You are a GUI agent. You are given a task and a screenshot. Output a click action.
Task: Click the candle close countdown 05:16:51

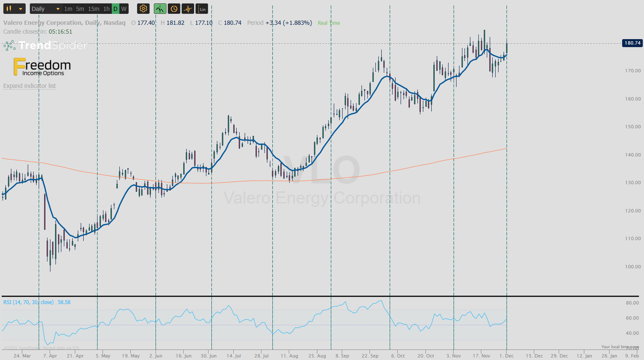pos(61,32)
